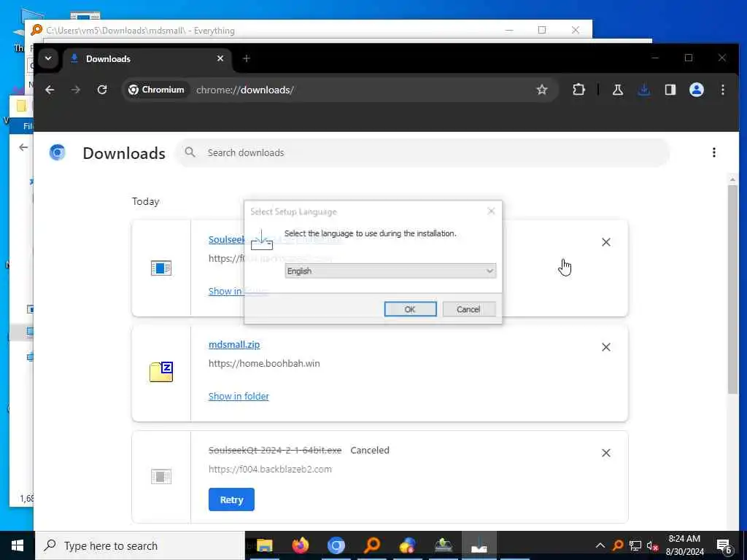This screenshot has height=560, width=747.
Task: Go back in Chromium browser
Action: click(x=50, y=90)
